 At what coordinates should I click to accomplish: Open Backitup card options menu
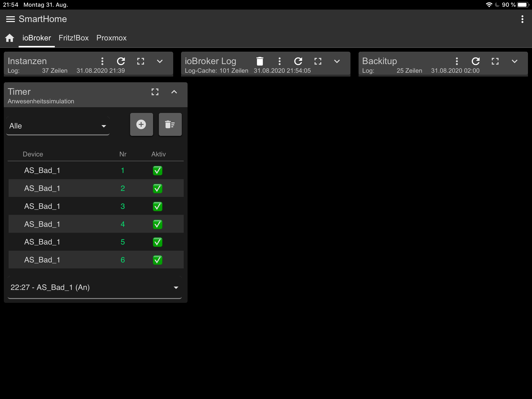click(x=457, y=61)
